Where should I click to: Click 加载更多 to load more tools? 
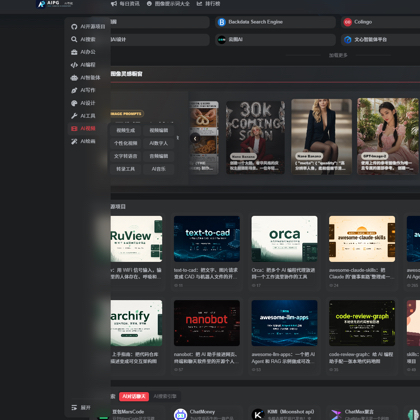click(x=338, y=55)
